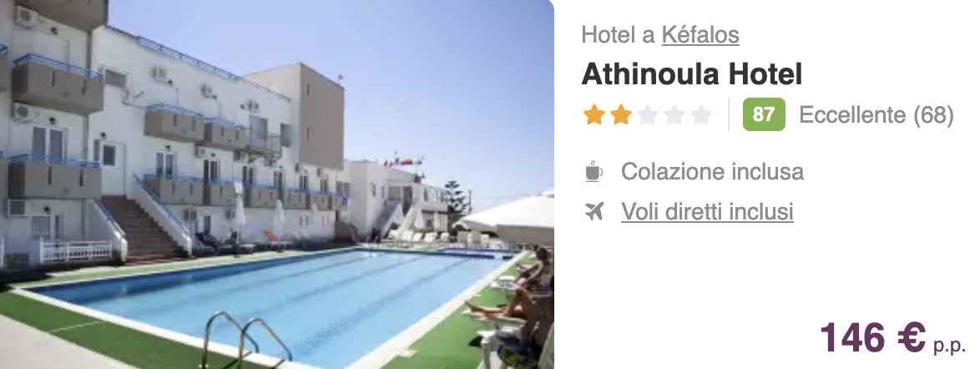This screenshot has height=369, width=980.
Task: View the Eccellente (68) reviews text
Action: click(876, 115)
